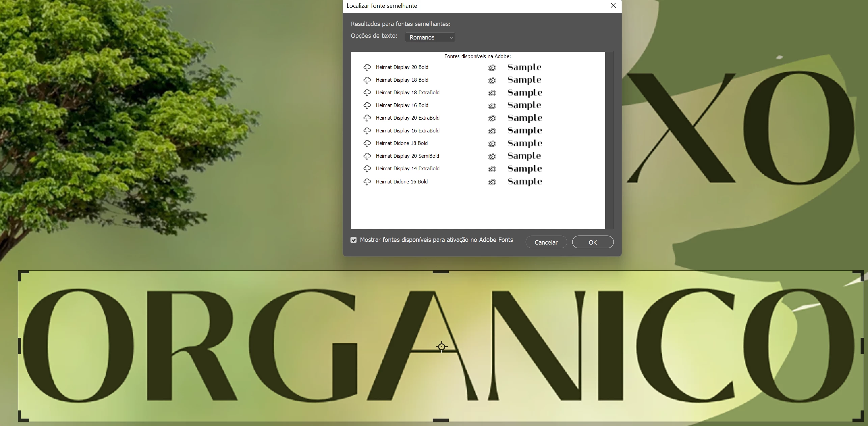Click cloud download icon for Heimat Didone 18 Bold
The height and width of the screenshot is (426, 868).
point(367,144)
